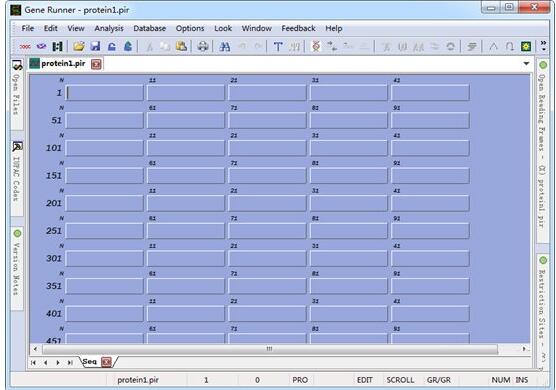Click the EDIT indicator in status bar
556x390 pixels.
click(365, 380)
